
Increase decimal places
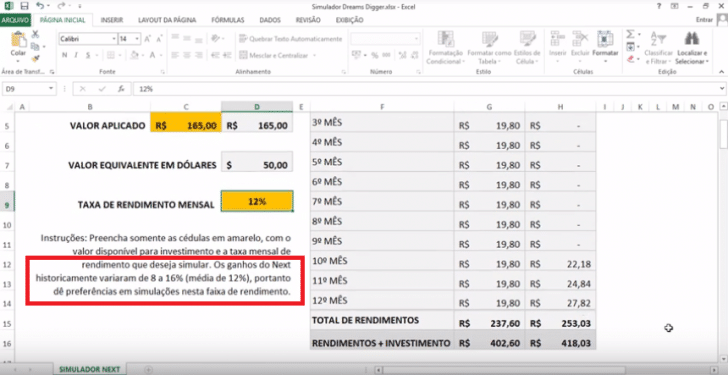click(x=402, y=55)
